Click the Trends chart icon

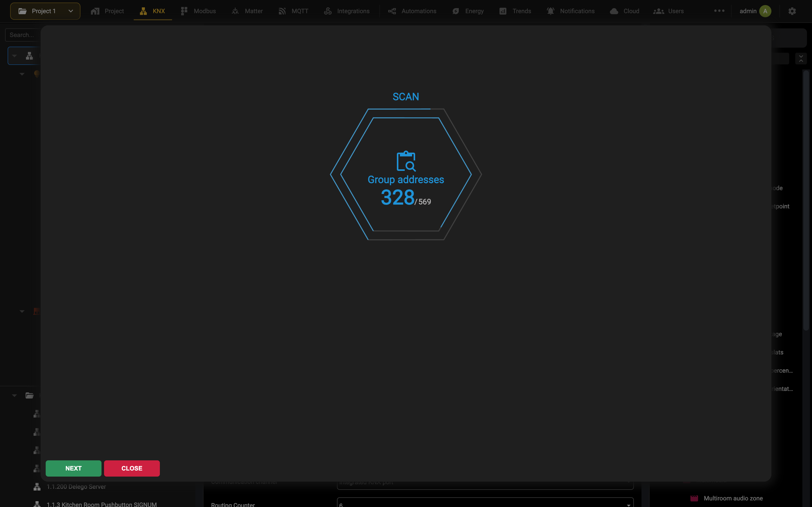point(503,11)
